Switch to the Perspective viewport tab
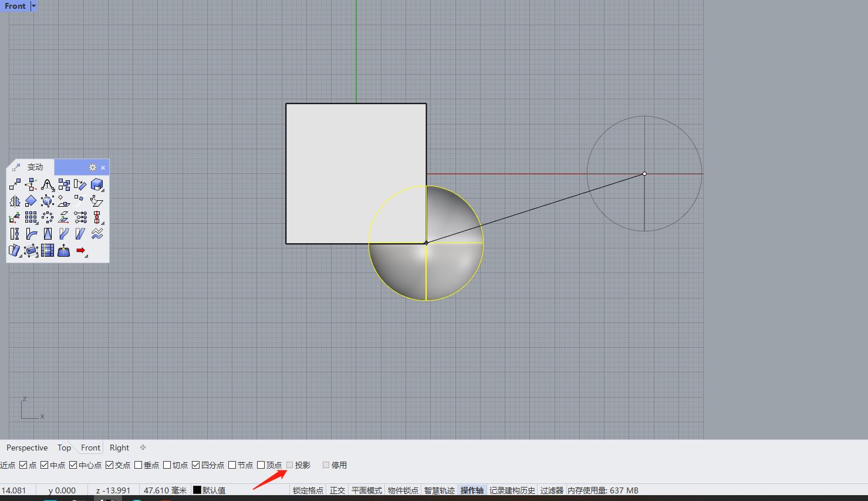Viewport: 868px width, 501px height. coord(27,448)
